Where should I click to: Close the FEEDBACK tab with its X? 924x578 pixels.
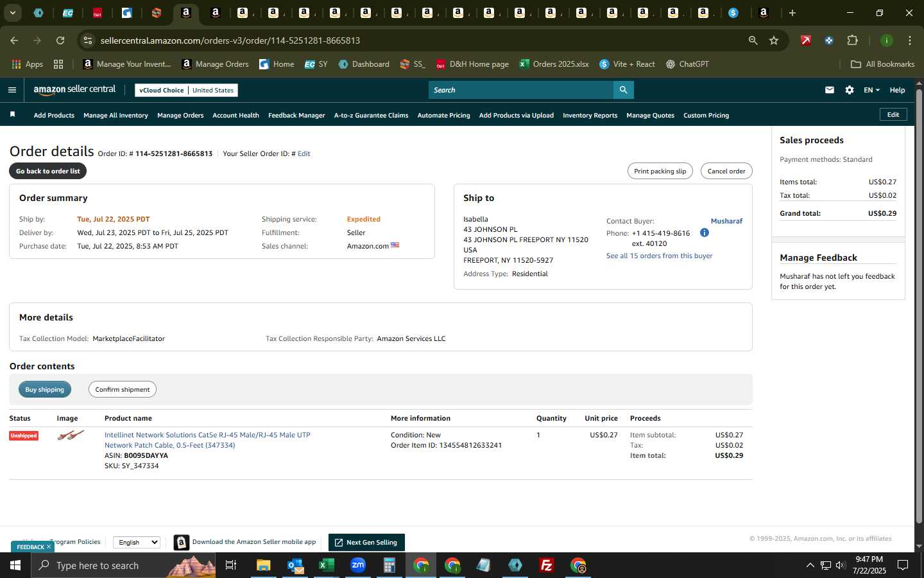click(48, 547)
